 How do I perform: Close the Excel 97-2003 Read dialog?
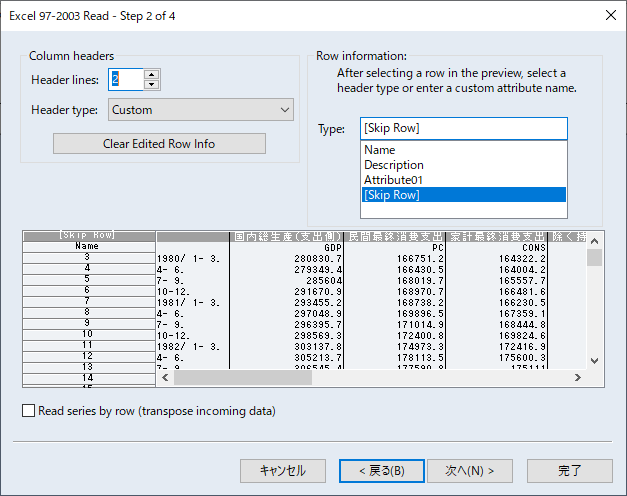click(611, 15)
